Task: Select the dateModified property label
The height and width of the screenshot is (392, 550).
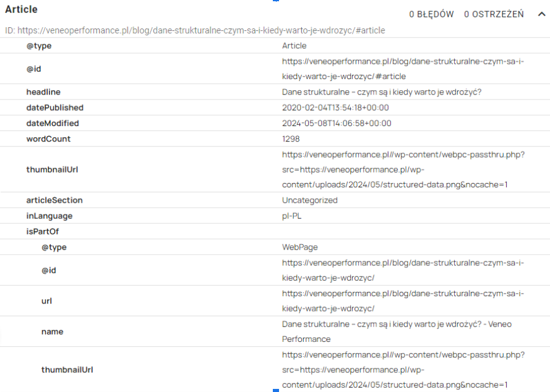Action: tap(53, 123)
